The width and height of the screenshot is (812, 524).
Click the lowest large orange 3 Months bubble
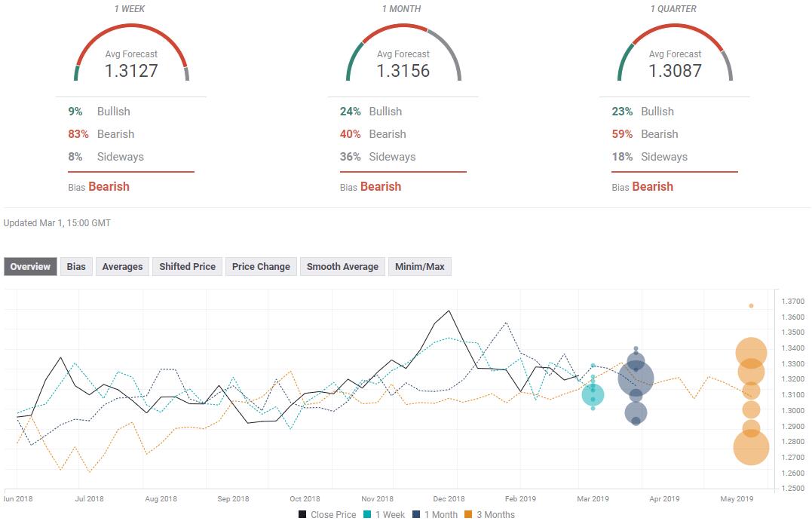click(x=751, y=448)
